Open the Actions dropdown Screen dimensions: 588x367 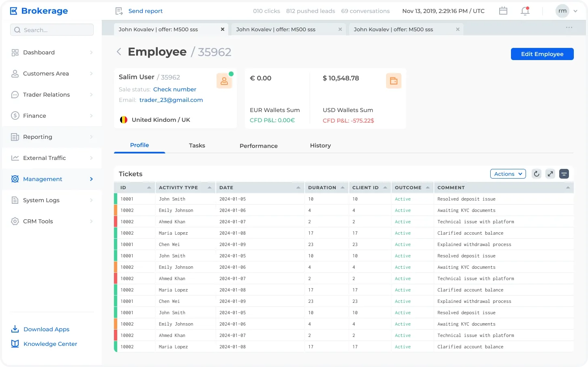(508, 174)
